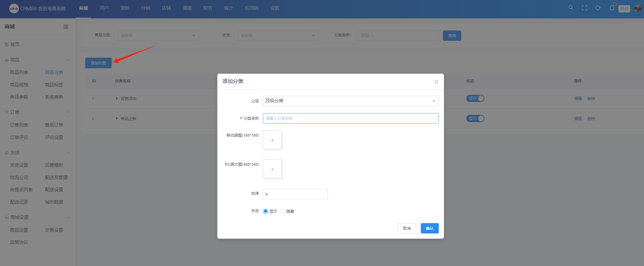The image size is (644, 266).
Task: Expand the 新品上新 category row
Action: click(117, 119)
